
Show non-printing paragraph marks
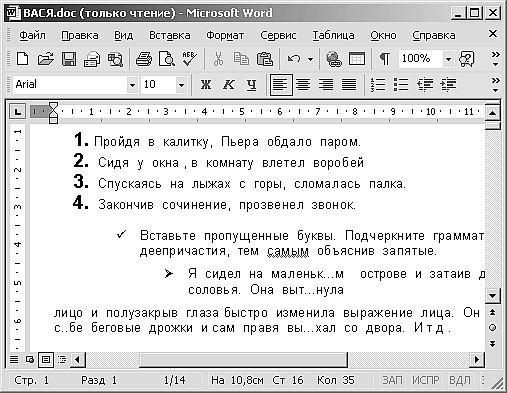[x=385, y=59]
